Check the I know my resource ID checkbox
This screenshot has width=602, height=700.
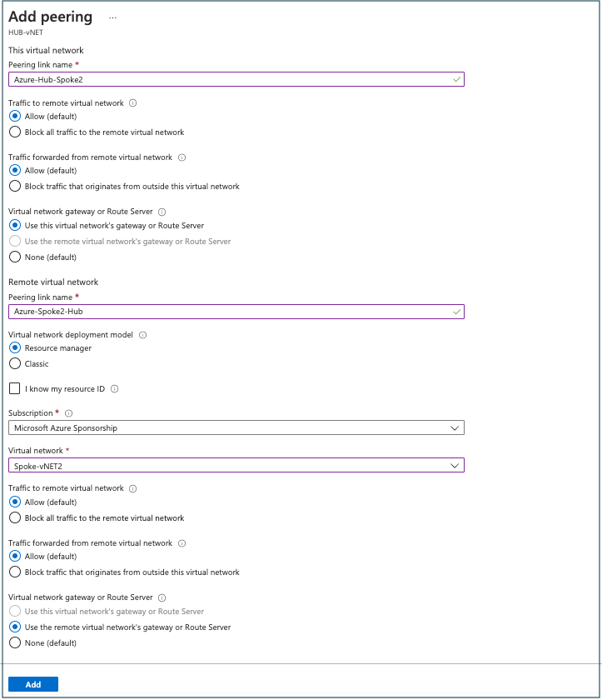tap(14, 388)
